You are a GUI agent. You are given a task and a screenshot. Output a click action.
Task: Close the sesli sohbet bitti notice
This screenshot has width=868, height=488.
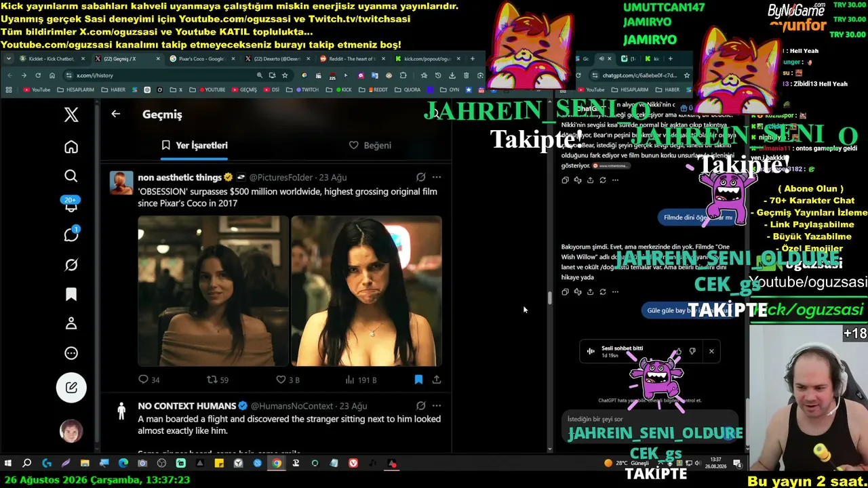click(x=711, y=351)
